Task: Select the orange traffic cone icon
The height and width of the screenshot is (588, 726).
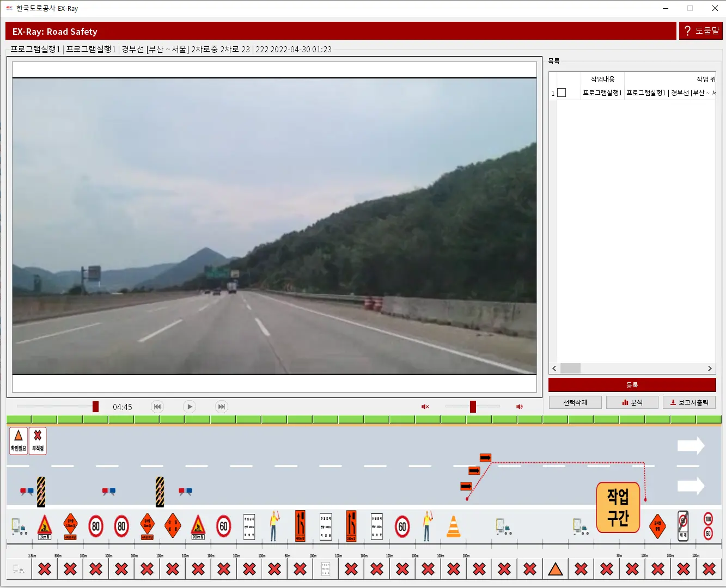Action: coord(453,526)
